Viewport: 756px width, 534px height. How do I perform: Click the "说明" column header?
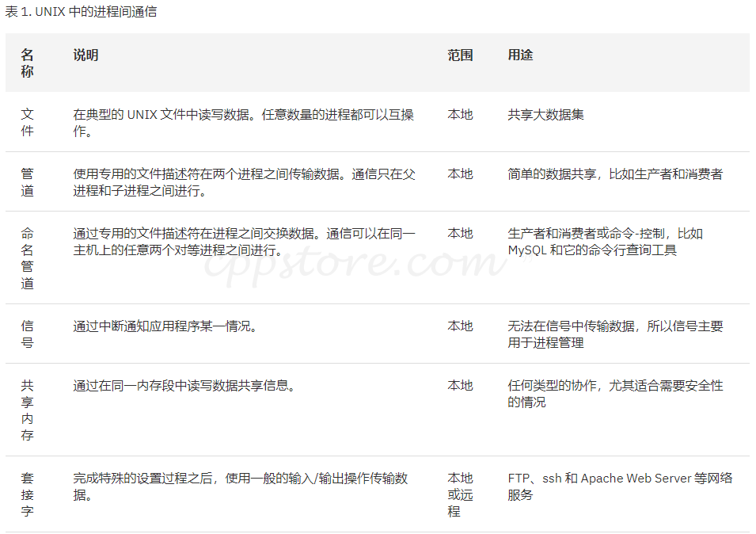pos(85,55)
